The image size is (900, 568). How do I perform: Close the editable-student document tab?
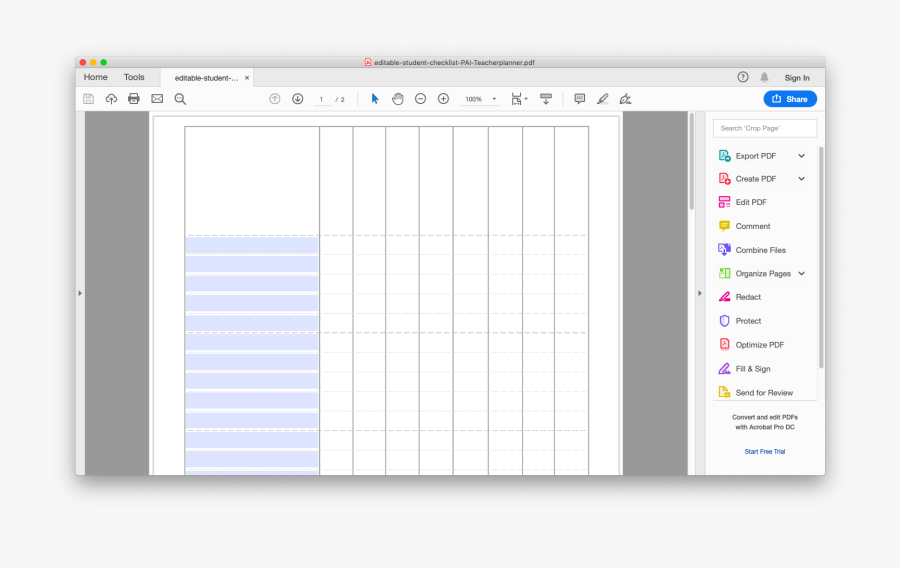pyautogui.click(x=247, y=77)
